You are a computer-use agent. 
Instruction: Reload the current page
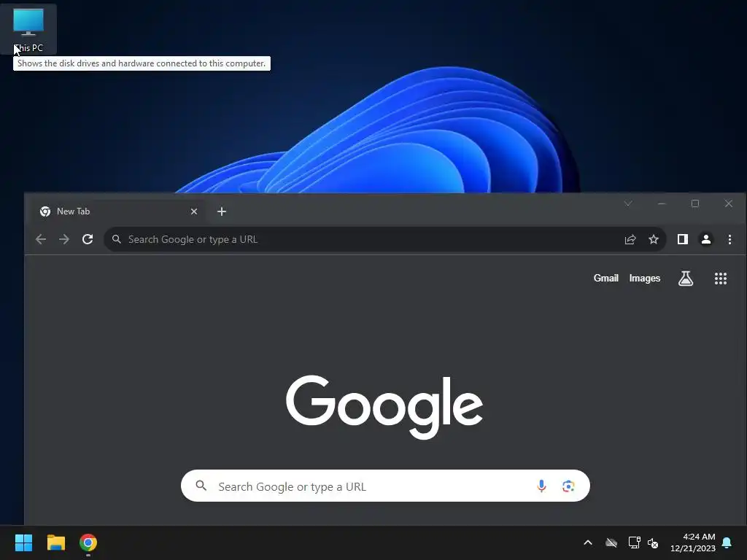point(88,239)
